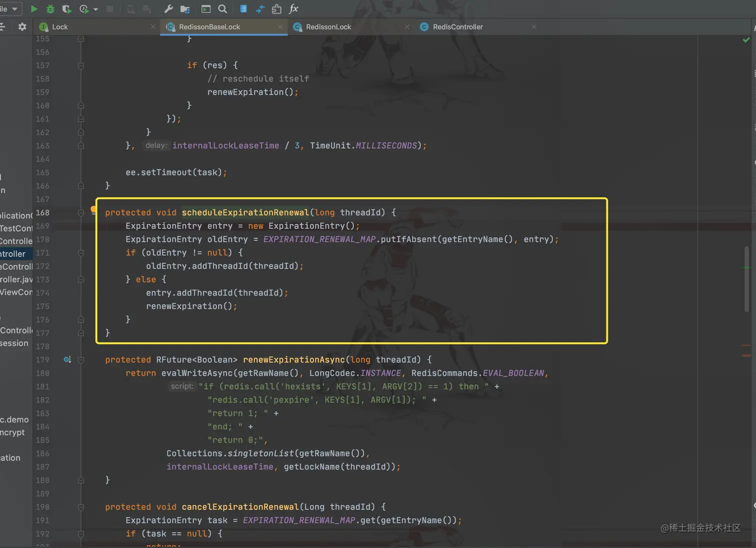Open project panel gear settings

tap(22, 27)
